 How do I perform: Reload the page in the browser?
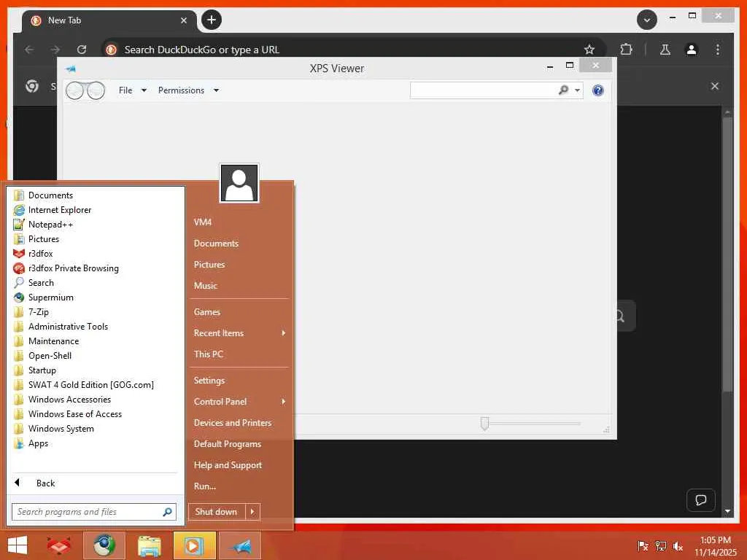point(82,50)
